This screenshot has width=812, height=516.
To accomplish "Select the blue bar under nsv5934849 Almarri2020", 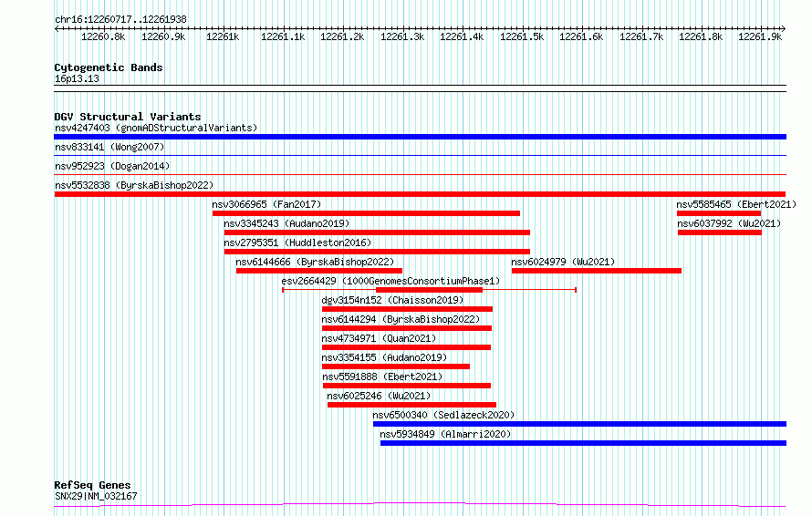I will 584,443.
